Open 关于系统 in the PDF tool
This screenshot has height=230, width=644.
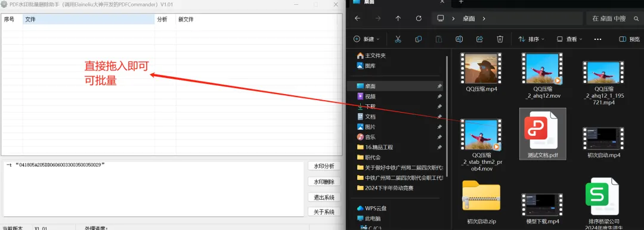324,212
